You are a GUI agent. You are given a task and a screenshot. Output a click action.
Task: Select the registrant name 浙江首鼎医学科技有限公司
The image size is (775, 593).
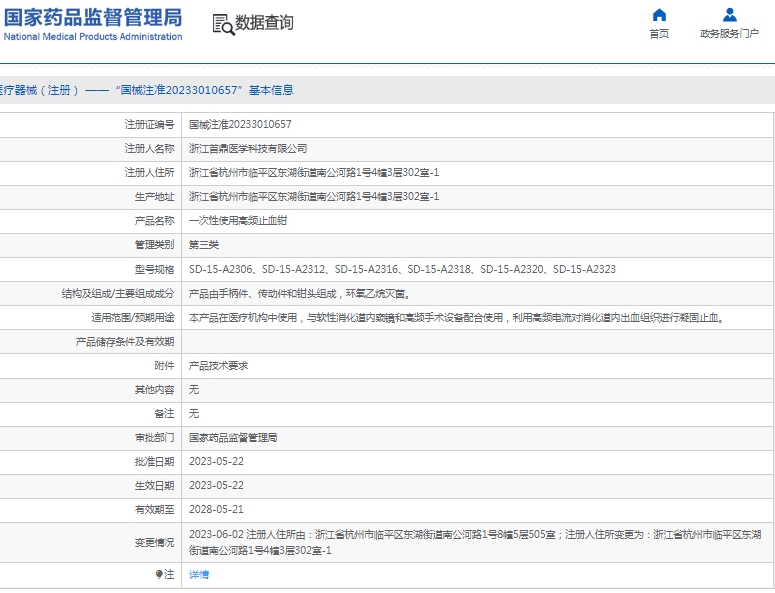[248, 149]
